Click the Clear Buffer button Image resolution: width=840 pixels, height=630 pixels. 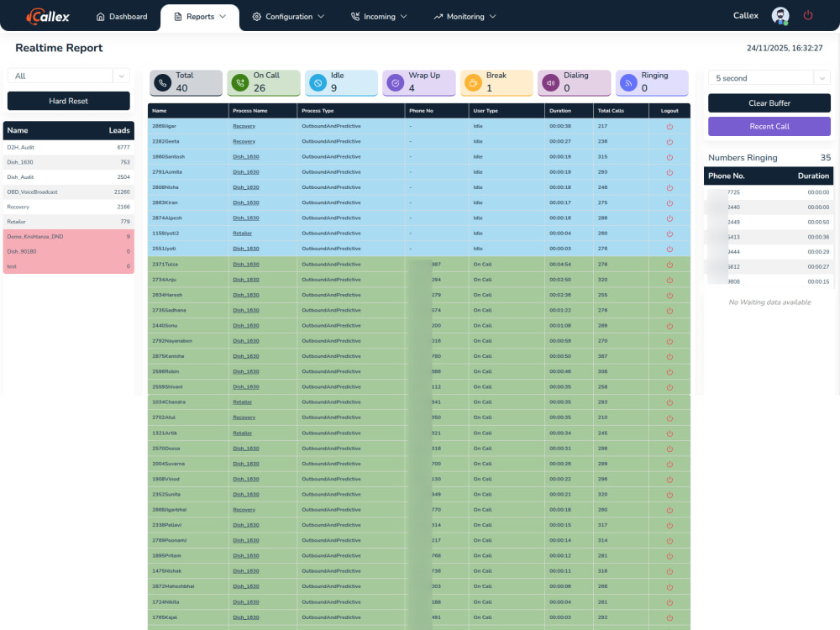tap(769, 102)
